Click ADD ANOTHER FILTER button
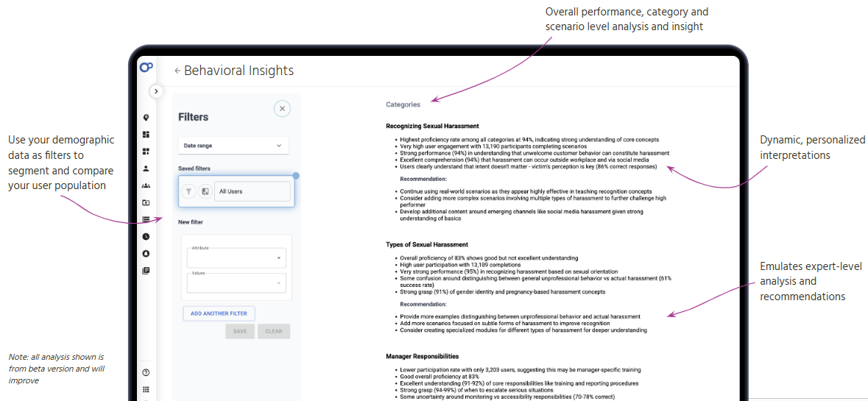 point(219,313)
